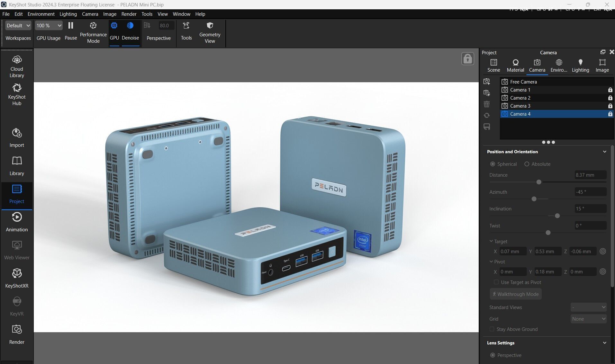Click the add camera icon
Screen dimensions: 615x364
487,82
